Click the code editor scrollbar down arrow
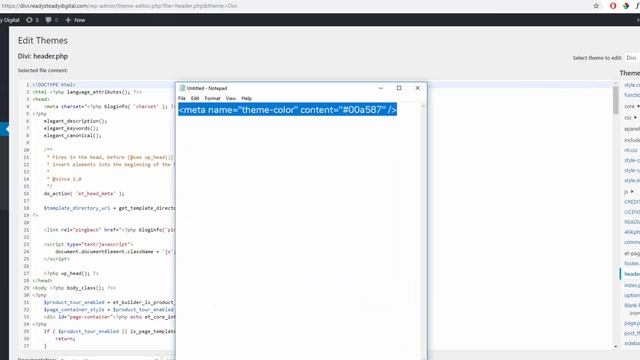 pos(616,347)
